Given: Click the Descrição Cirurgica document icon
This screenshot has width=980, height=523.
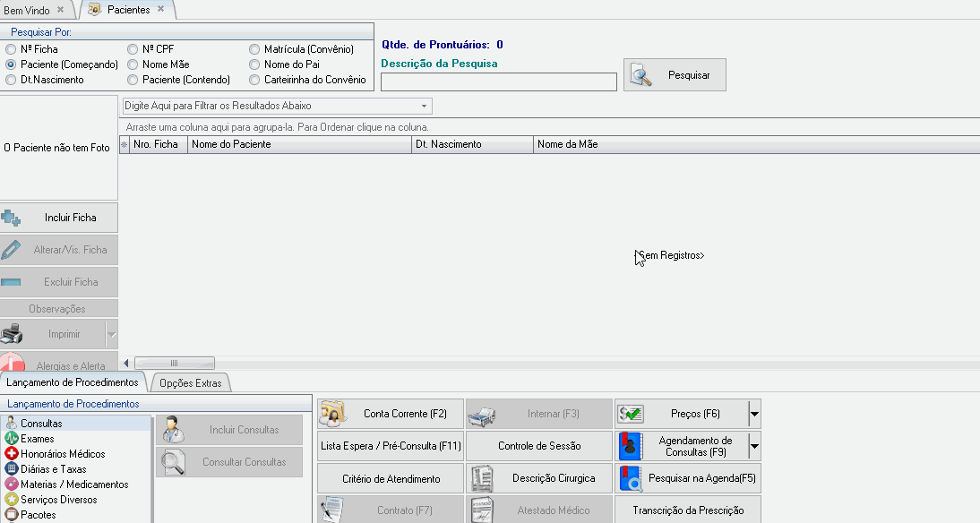Looking at the screenshot, I should pyautogui.click(x=482, y=478).
